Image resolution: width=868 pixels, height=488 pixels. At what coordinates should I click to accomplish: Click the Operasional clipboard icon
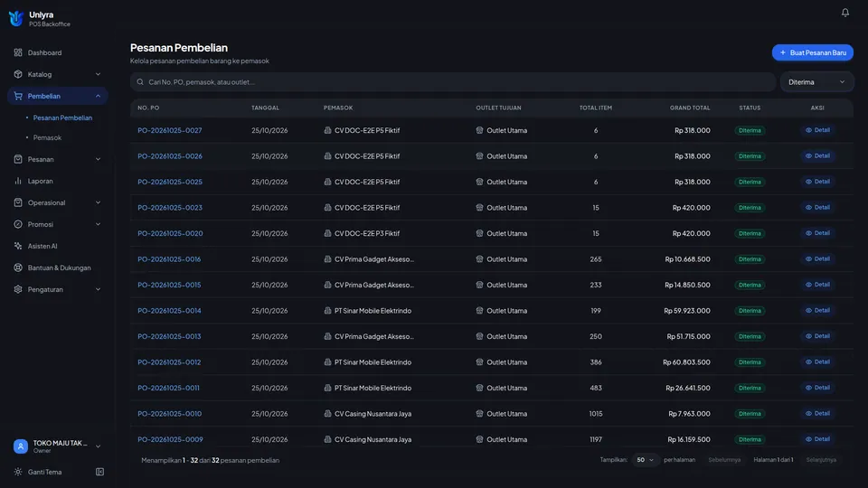point(18,202)
